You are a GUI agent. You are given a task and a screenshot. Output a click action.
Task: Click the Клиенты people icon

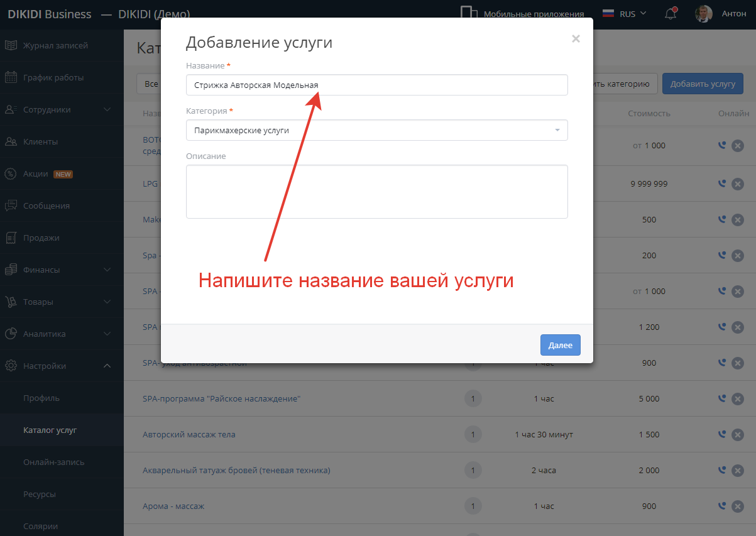11,141
